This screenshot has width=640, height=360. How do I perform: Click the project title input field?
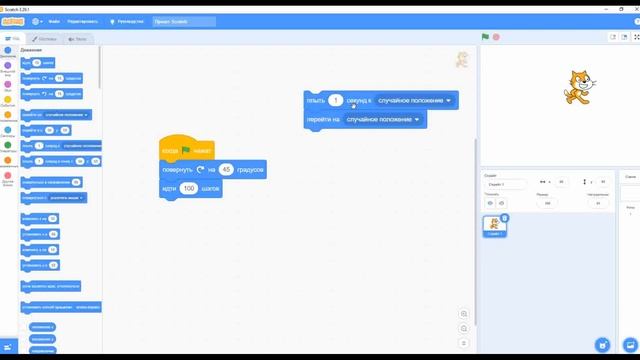(x=184, y=22)
